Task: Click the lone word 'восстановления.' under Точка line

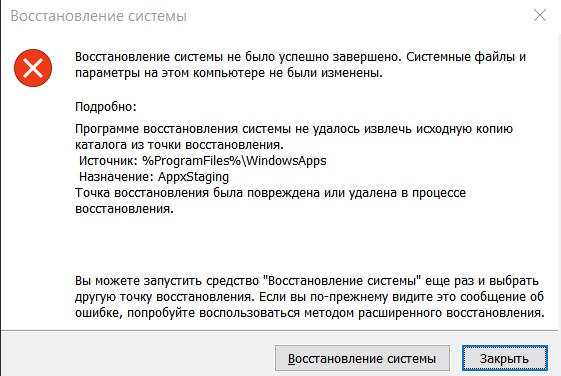Action: [124, 209]
